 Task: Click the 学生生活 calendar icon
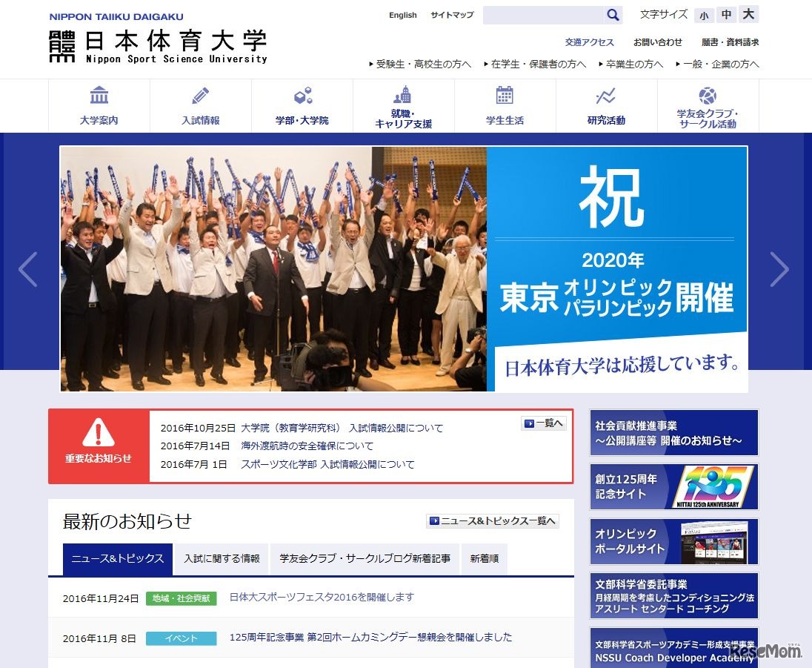click(505, 96)
